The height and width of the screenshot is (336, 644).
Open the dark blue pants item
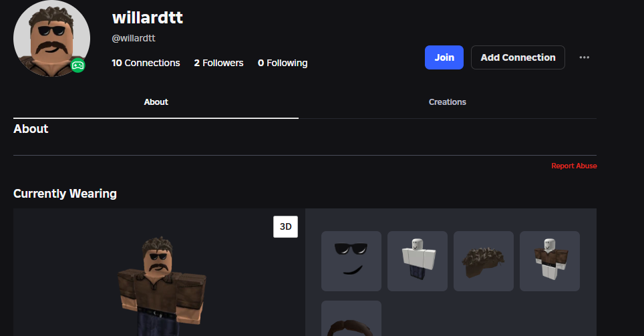tap(418, 261)
